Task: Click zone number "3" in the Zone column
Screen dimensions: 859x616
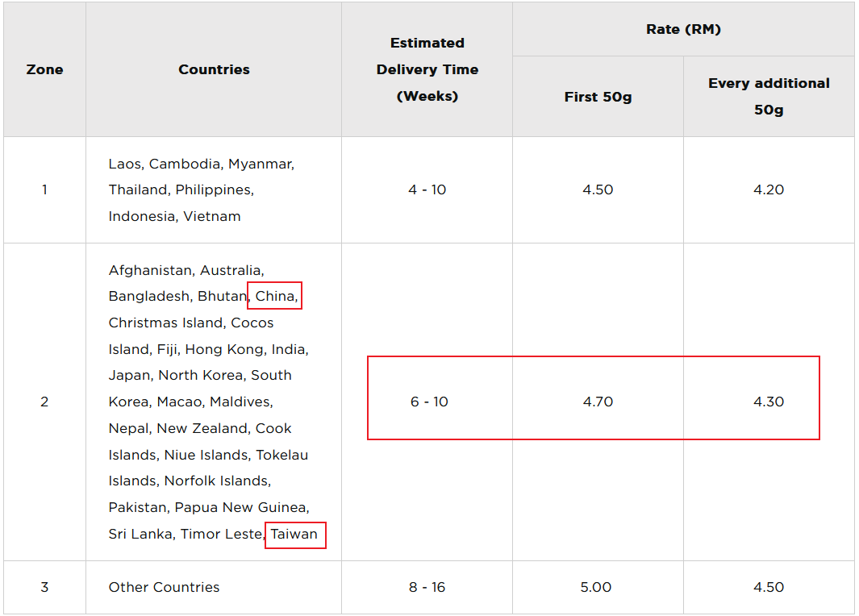Action: pos(44,587)
